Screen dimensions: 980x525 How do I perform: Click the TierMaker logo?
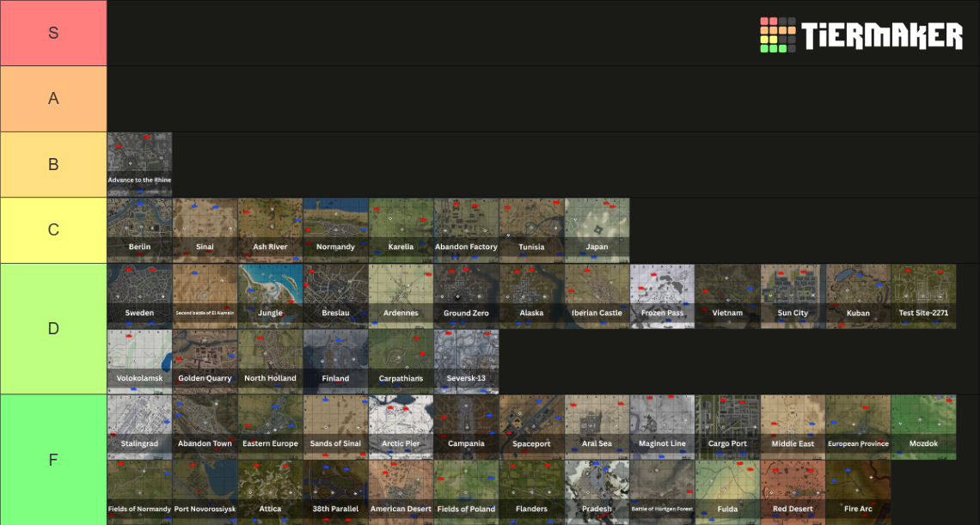click(861, 34)
